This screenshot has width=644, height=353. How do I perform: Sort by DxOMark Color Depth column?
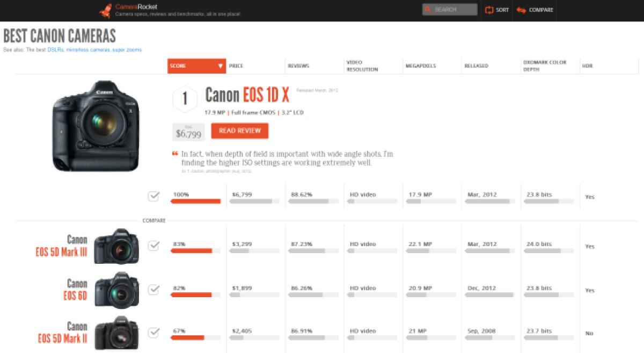click(544, 66)
